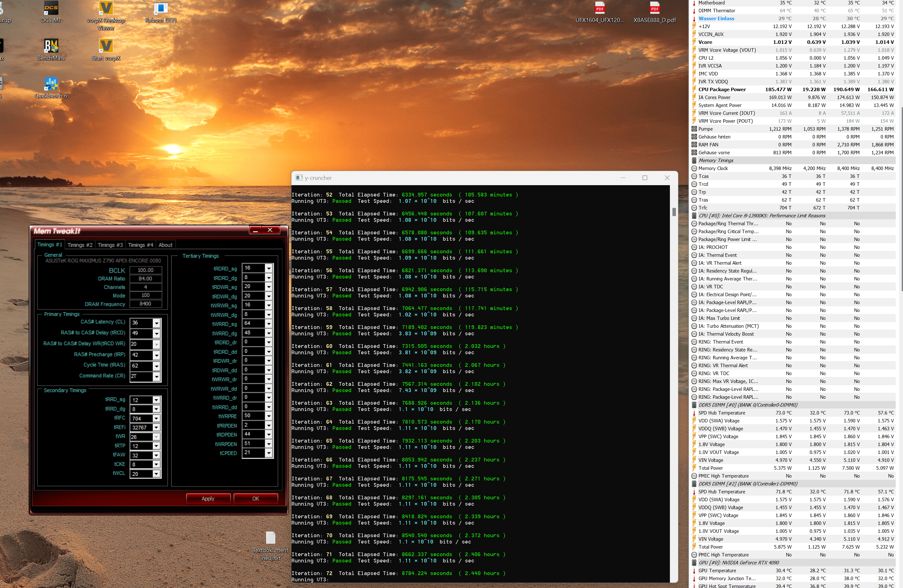Open Geekbench 6 desktop icon
Viewport: 903px width, 588px height.
(x=51, y=88)
